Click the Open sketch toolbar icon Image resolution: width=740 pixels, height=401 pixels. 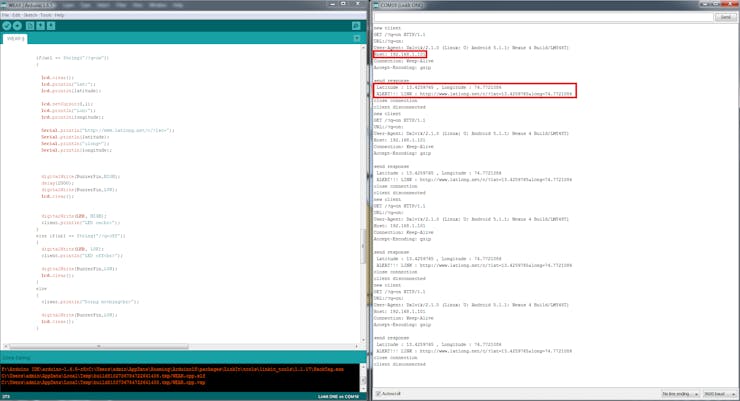[x=41, y=26]
